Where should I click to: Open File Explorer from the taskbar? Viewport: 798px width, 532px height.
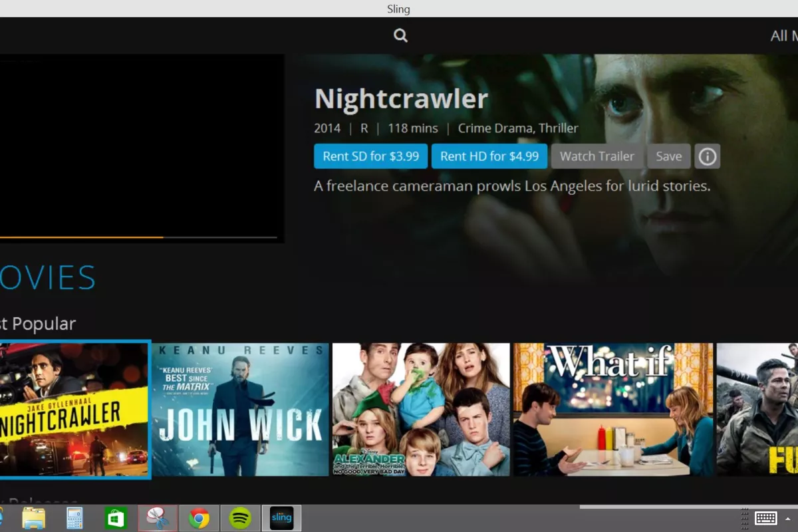tap(33, 517)
